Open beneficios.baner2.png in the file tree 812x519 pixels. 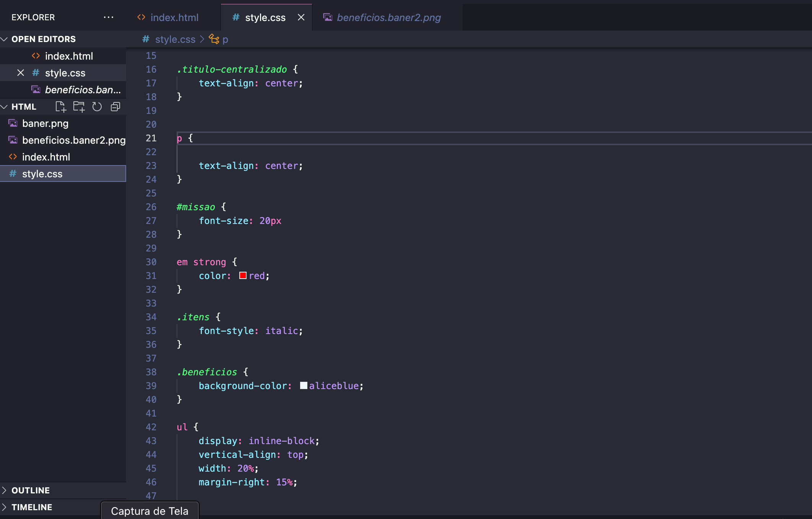tap(63, 140)
